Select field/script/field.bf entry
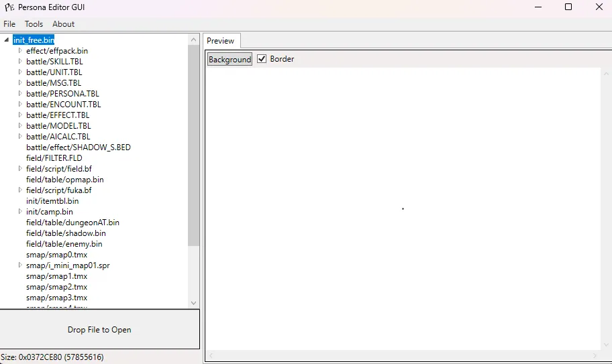Viewport: 612px width, 364px height. 59,169
